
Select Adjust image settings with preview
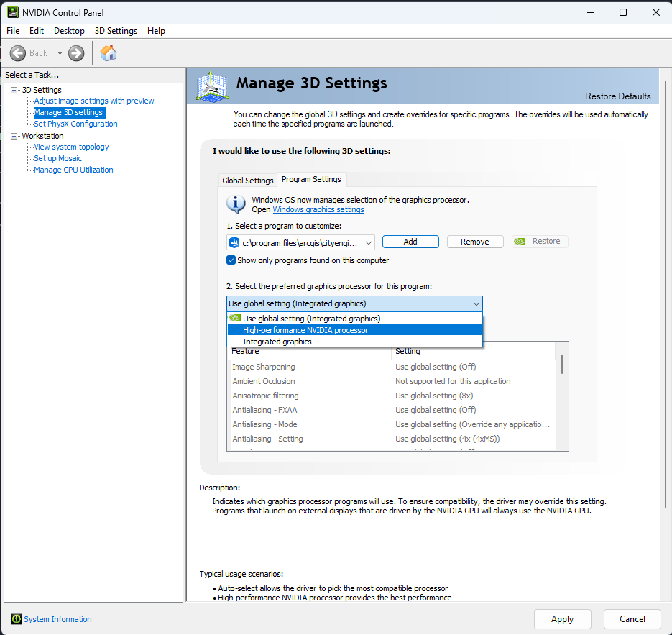(x=94, y=101)
